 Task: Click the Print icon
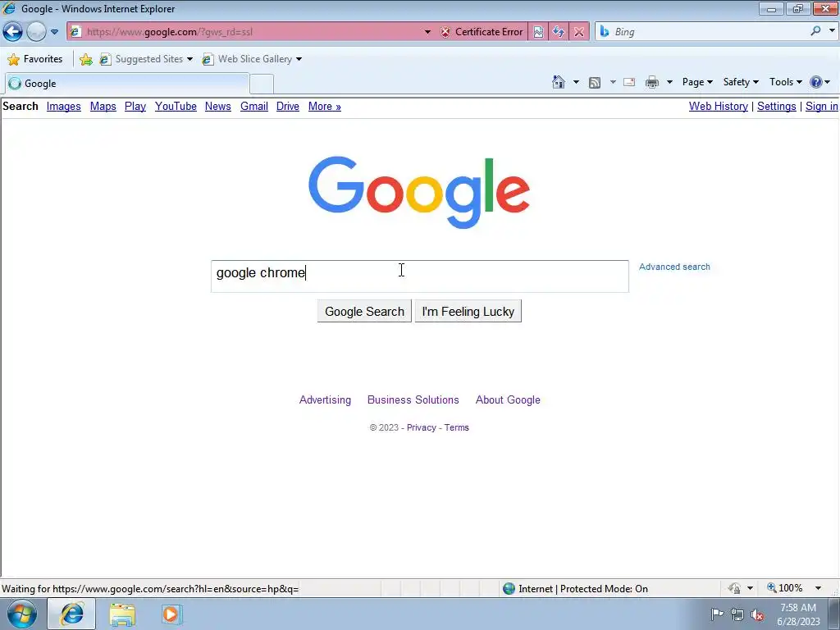click(x=652, y=83)
